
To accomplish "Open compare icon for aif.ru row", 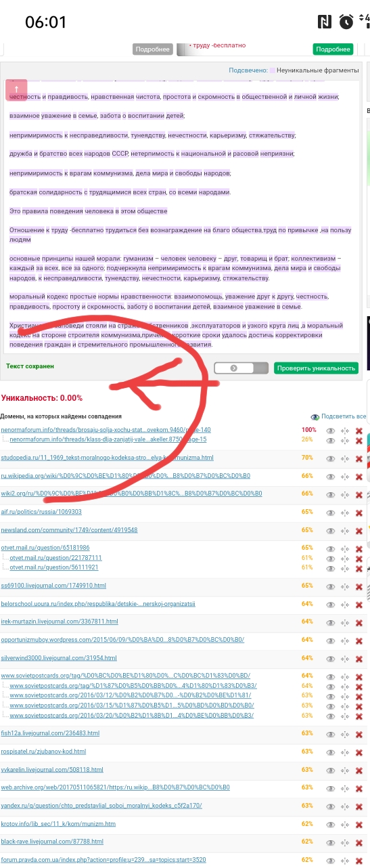I will coord(345,513).
